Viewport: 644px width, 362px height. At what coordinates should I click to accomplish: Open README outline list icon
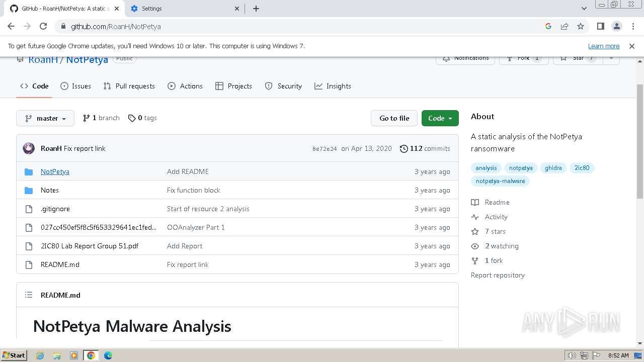tap(29, 295)
